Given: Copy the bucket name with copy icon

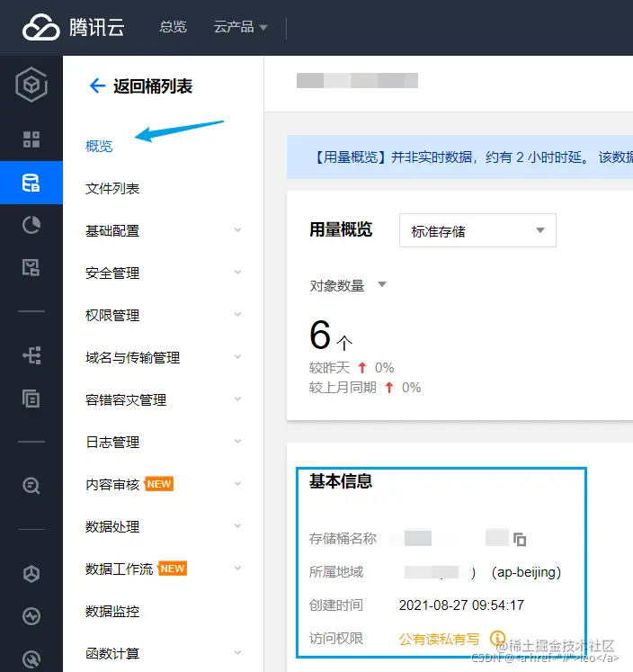Looking at the screenshot, I should coord(520,539).
